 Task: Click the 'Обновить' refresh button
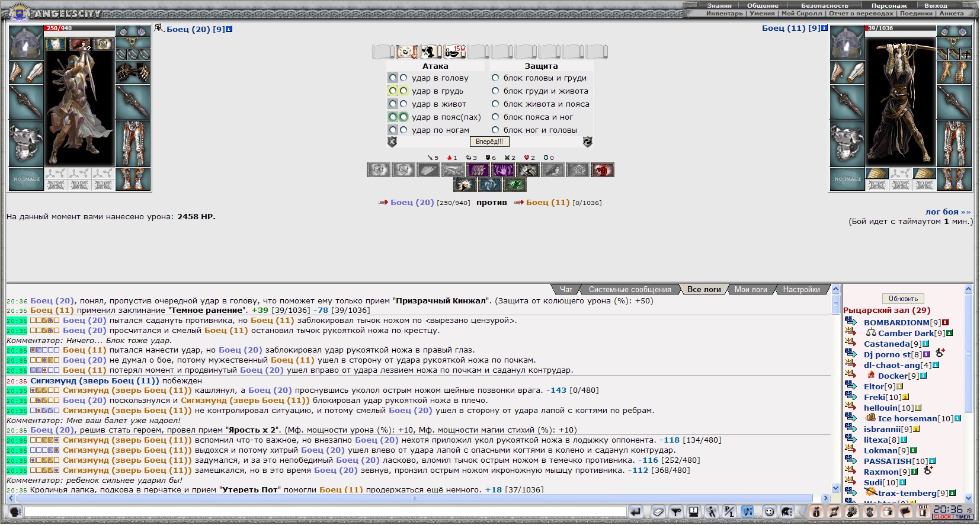(x=903, y=299)
